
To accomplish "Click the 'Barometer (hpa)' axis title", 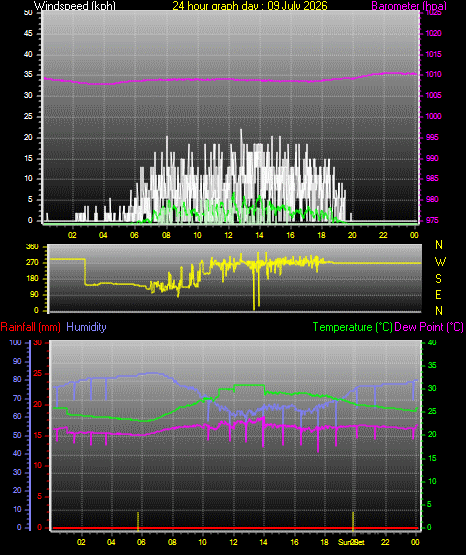I will point(409,6).
